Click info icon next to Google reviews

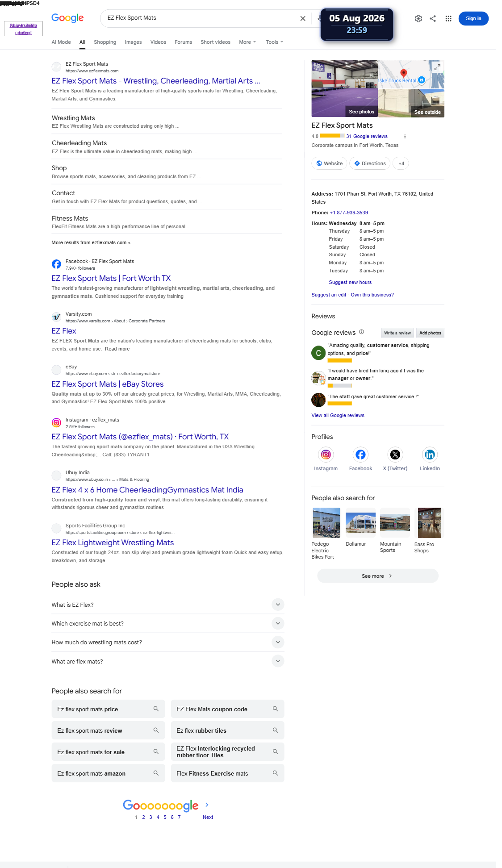tap(361, 332)
